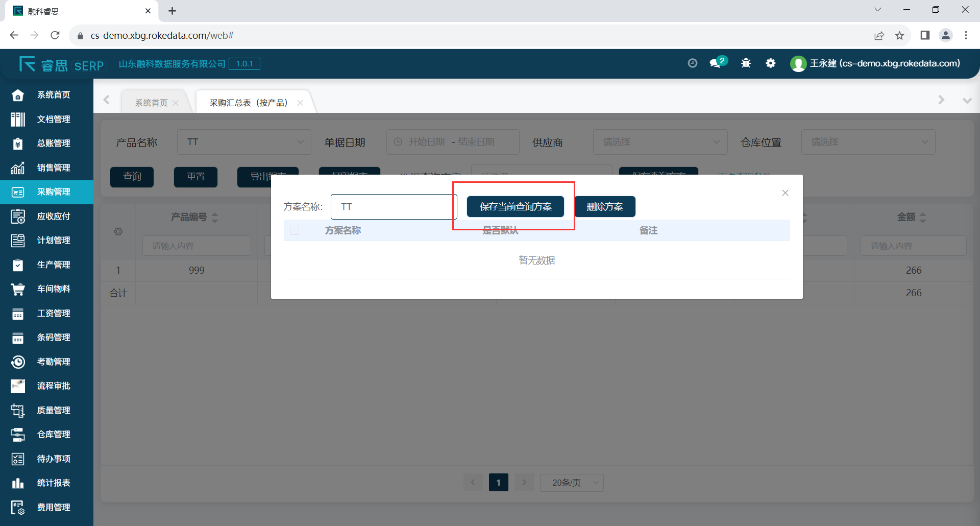
Task: Click the 方案名称 input field
Action: [x=393, y=207]
